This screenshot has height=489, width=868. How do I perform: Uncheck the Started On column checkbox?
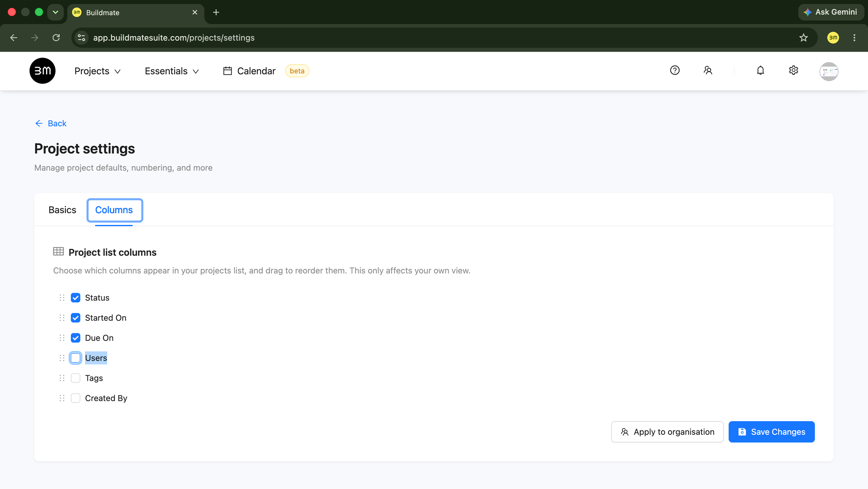[x=76, y=318]
